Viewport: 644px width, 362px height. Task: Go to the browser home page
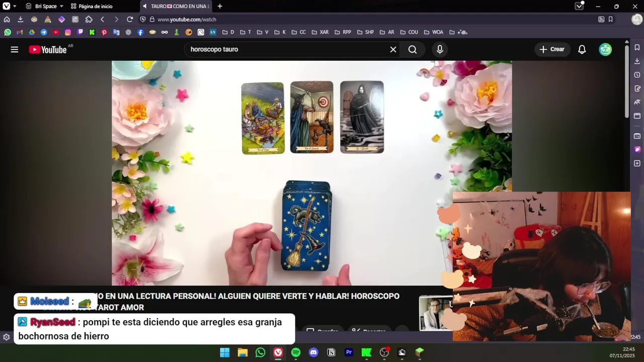point(7,19)
